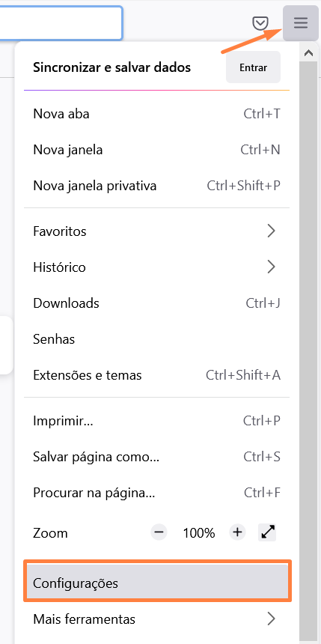Expand the Histórico submenu arrow
Screen dimensions: 321x644
(x=271, y=267)
